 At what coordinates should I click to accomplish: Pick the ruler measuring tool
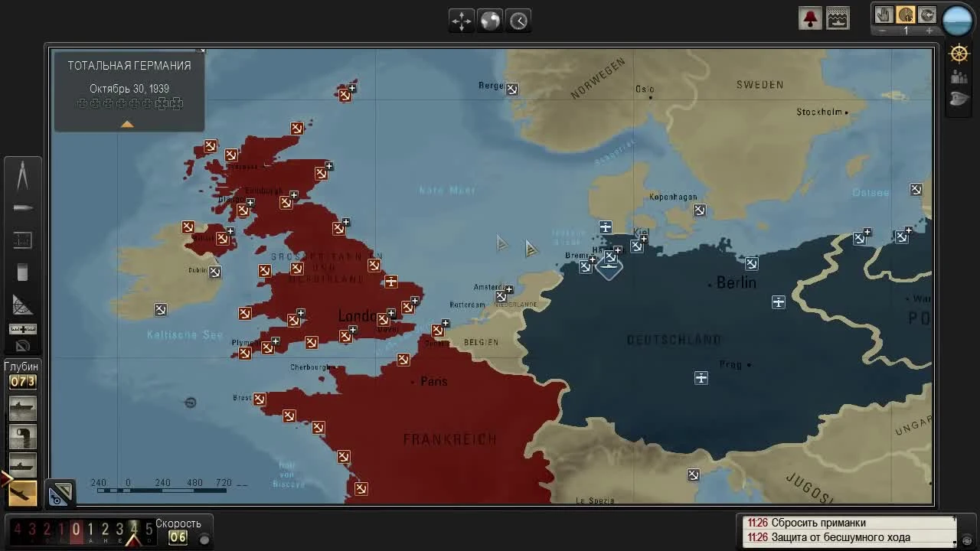tap(22, 329)
